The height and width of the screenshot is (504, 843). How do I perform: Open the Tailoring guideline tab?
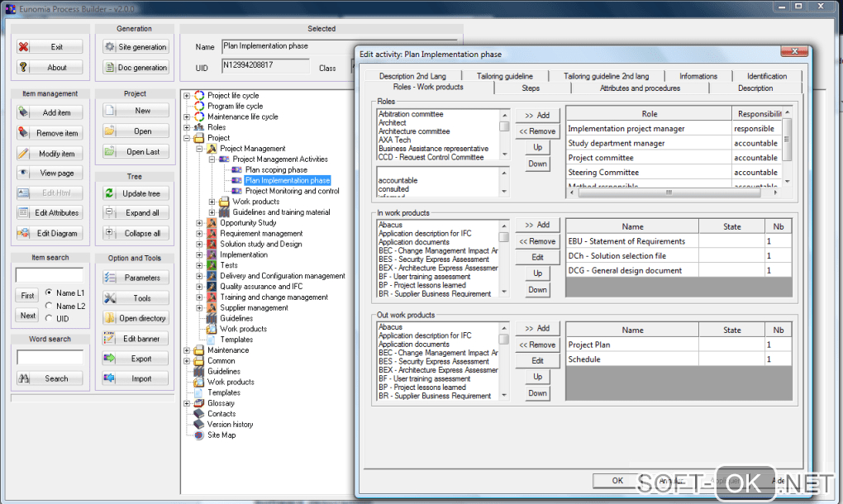504,76
